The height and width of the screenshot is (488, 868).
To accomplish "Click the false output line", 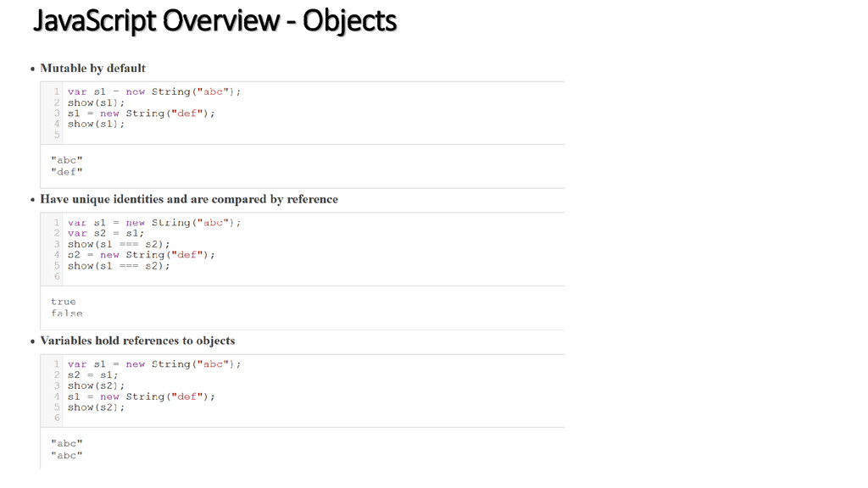I will point(67,313).
